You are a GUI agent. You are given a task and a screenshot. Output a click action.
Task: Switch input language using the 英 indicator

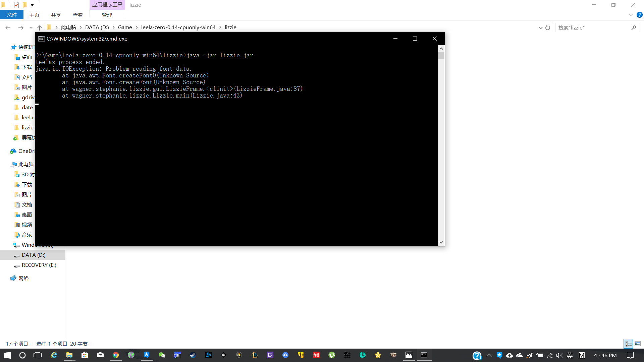point(570,355)
